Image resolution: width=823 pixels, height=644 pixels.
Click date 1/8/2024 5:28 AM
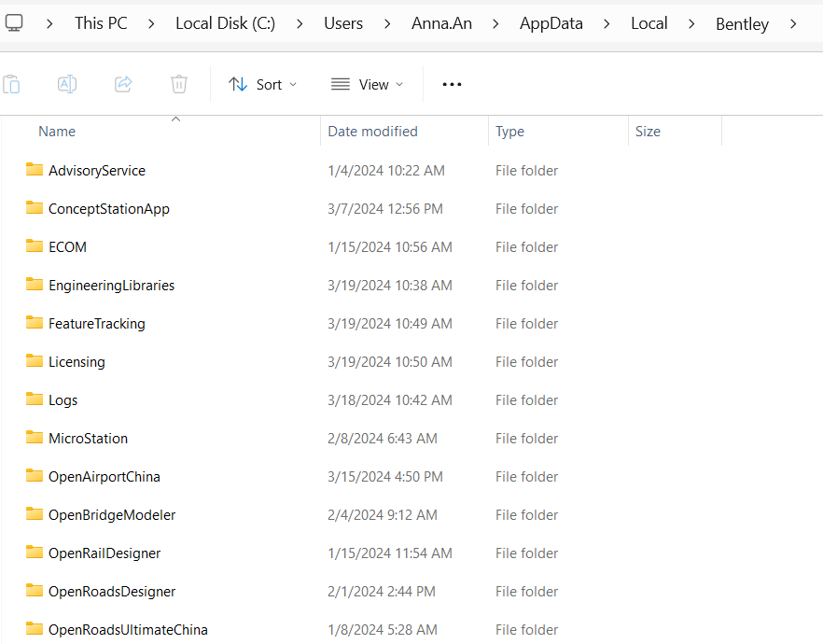click(383, 630)
